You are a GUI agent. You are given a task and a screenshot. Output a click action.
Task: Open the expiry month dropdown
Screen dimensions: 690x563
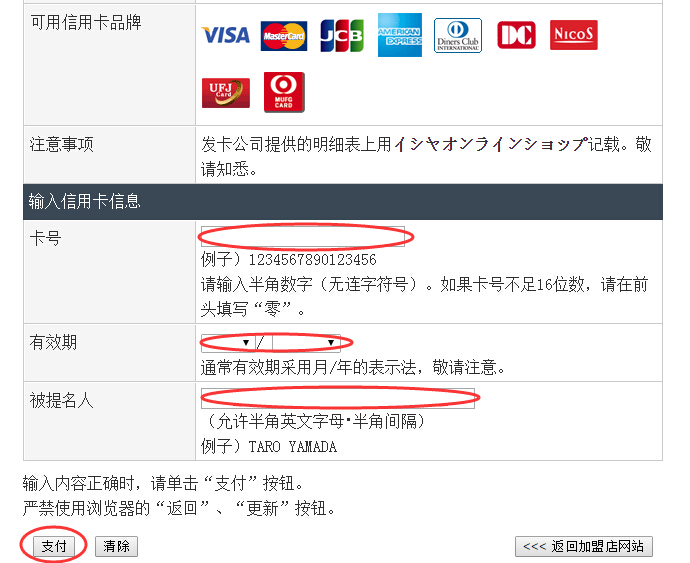point(227,343)
